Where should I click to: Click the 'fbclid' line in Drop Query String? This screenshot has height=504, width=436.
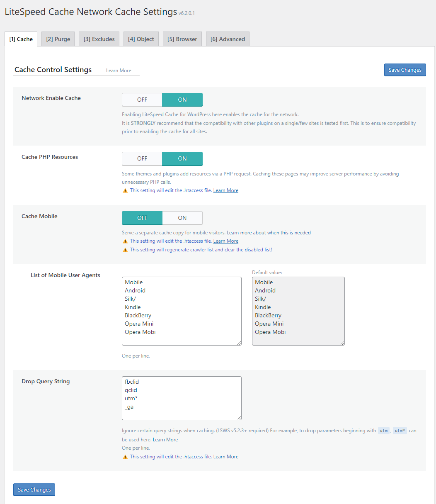coord(132,382)
